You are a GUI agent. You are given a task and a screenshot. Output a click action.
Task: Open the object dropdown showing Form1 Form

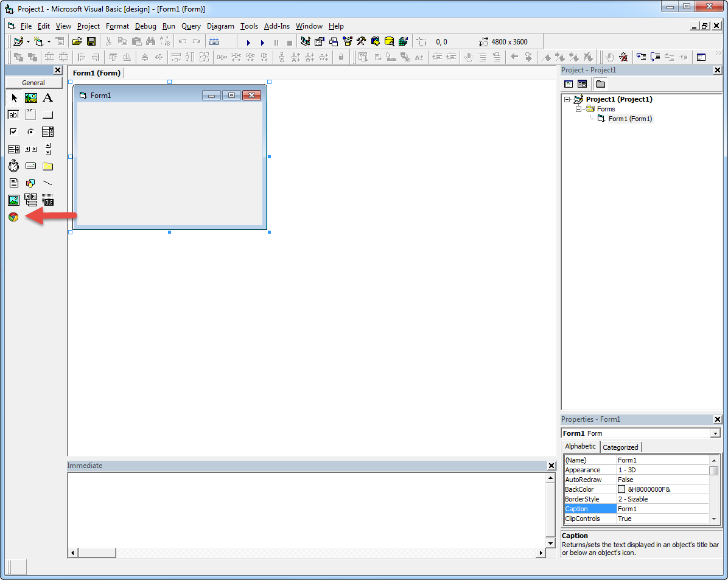click(716, 433)
